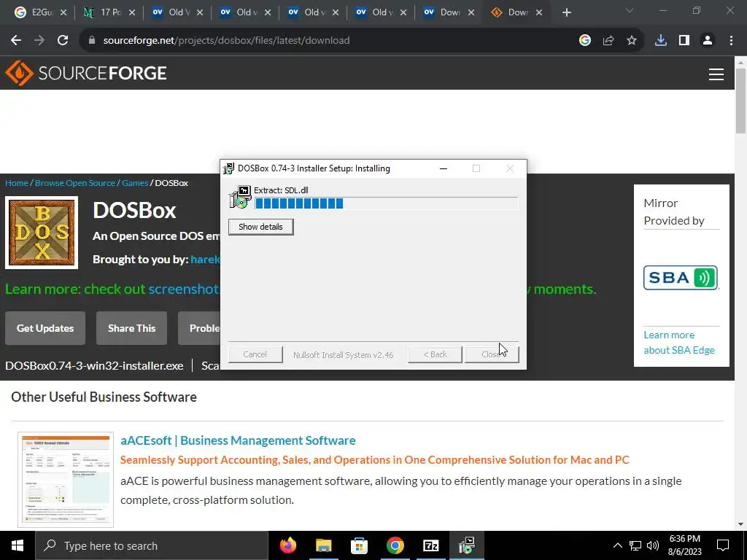Click the installer progress bar

pyautogui.click(x=387, y=203)
